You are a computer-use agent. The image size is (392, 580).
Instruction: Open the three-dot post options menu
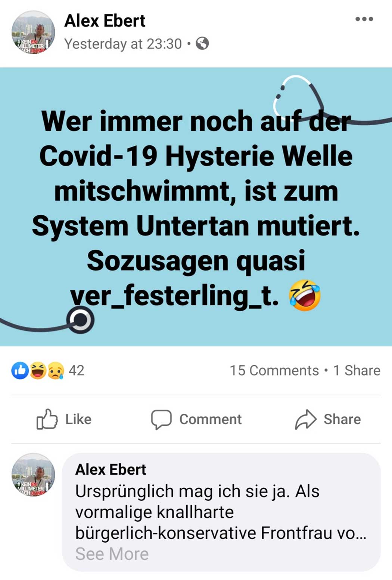364,19
